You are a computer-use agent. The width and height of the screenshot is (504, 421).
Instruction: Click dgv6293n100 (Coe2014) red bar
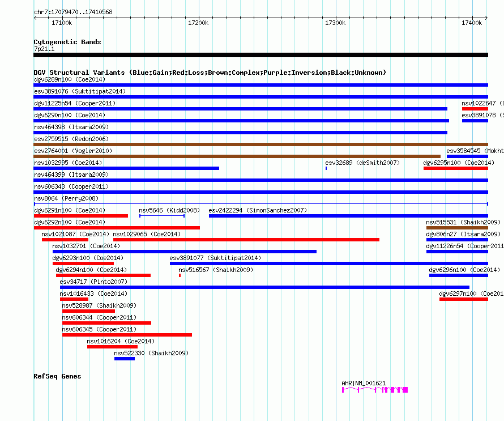point(83,263)
